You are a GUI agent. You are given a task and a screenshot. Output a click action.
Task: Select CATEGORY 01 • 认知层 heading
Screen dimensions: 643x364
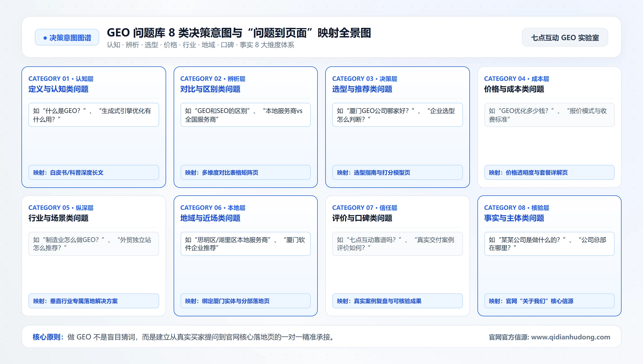point(61,79)
